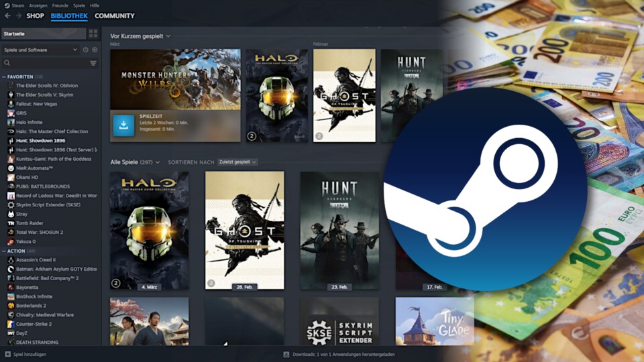Click the DayZ game icon
This screenshot has width=644, height=362.
click(11, 333)
